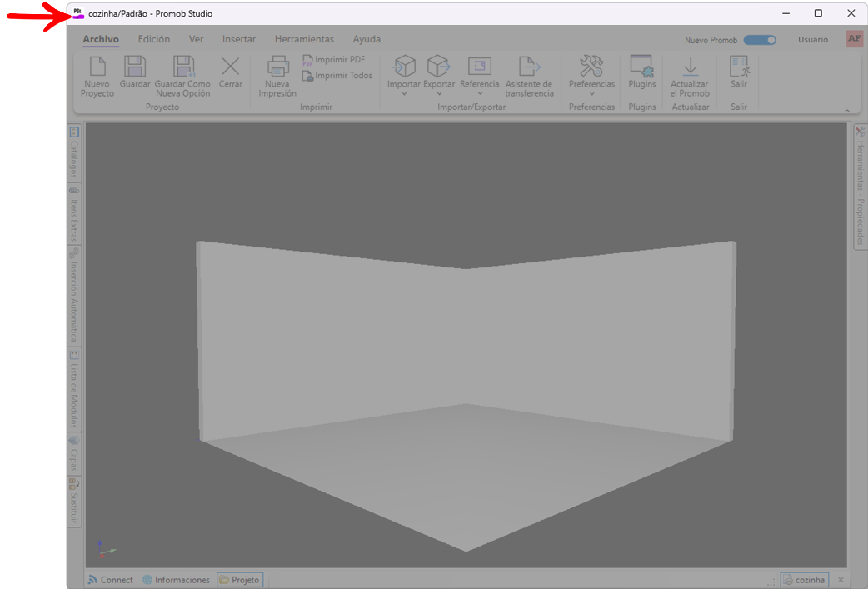This screenshot has height=589, width=868.
Task: Click the Referencia icon
Action: 479,67
